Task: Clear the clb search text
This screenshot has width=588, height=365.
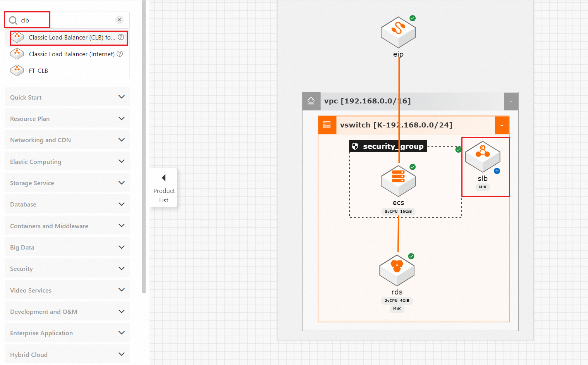Action: 119,20
